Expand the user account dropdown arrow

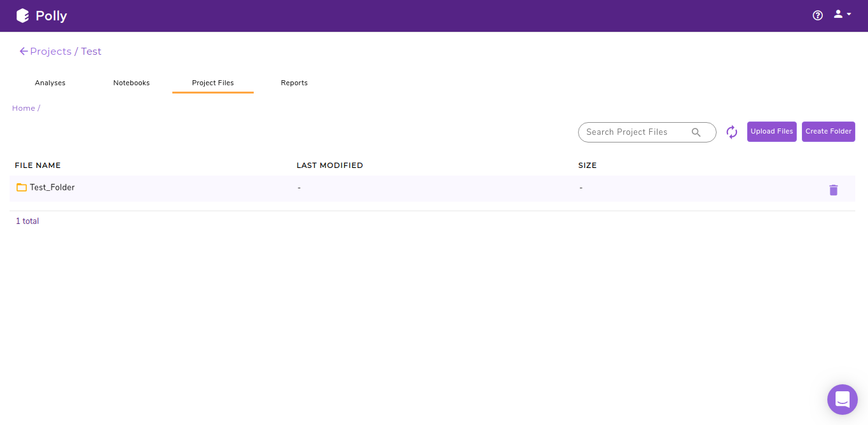click(847, 15)
